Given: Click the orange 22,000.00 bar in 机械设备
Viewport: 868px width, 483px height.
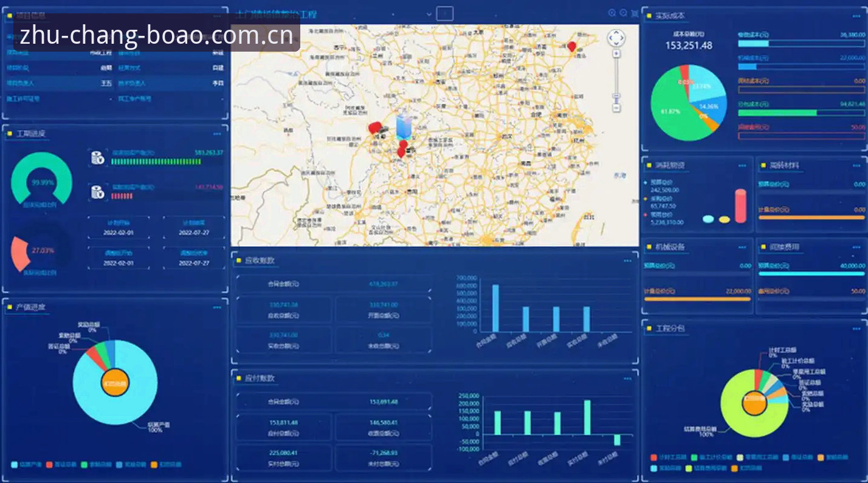Looking at the screenshot, I should click(697, 299).
